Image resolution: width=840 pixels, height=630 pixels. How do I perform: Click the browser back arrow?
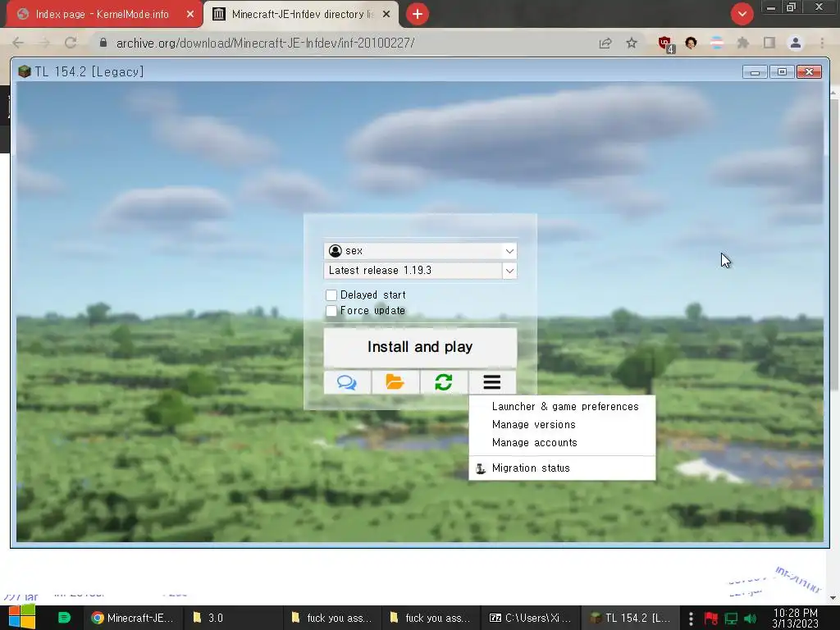(x=18, y=43)
